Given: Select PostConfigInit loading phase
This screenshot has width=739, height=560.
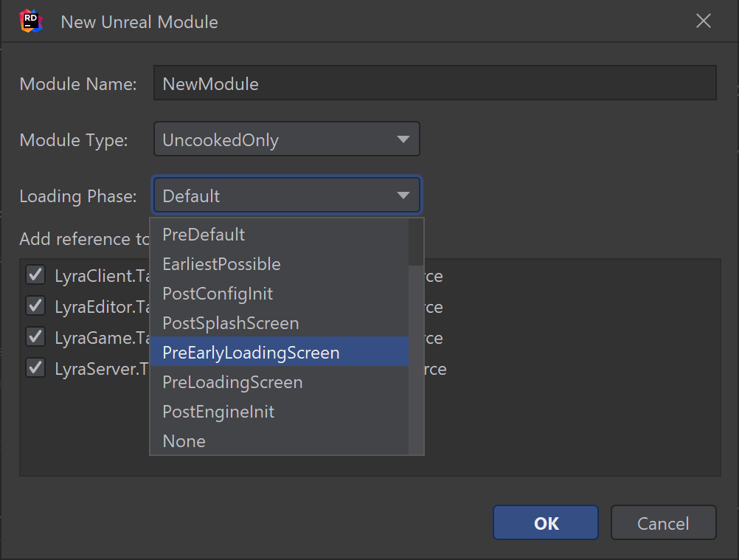Looking at the screenshot, I should coord(217,293).
